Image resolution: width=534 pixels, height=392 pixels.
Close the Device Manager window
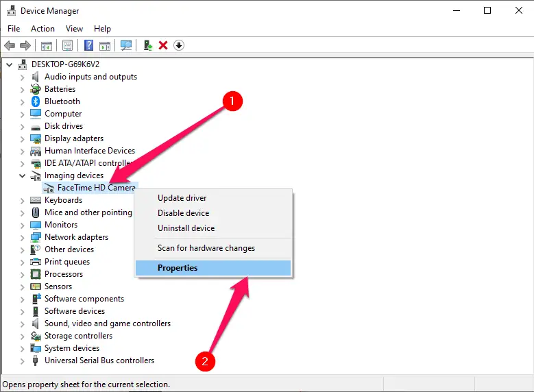(x=519, y=10)
